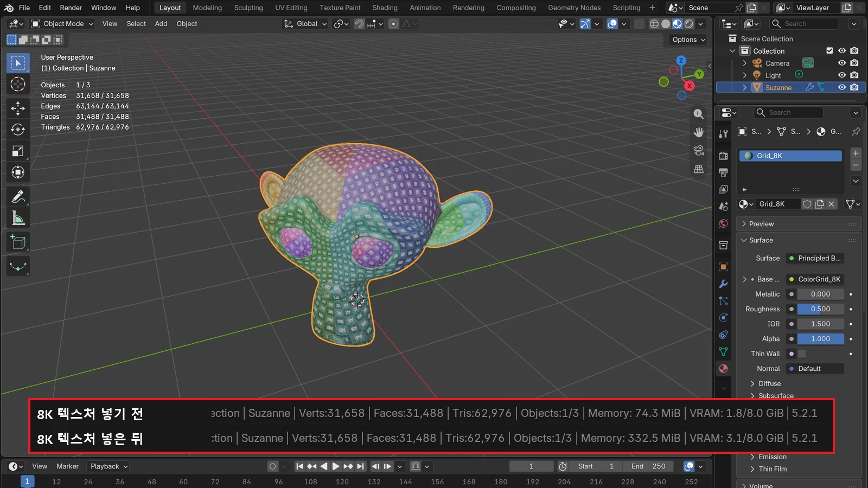Open the Render menu
The image size is (868, 488).
[71, 8]
